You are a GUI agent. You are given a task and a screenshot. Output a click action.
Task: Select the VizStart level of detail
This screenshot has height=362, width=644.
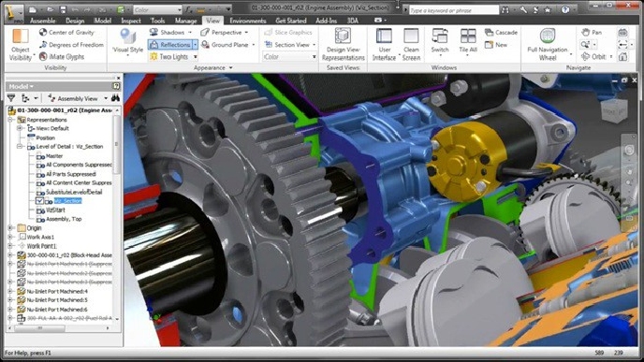point(55,210)
